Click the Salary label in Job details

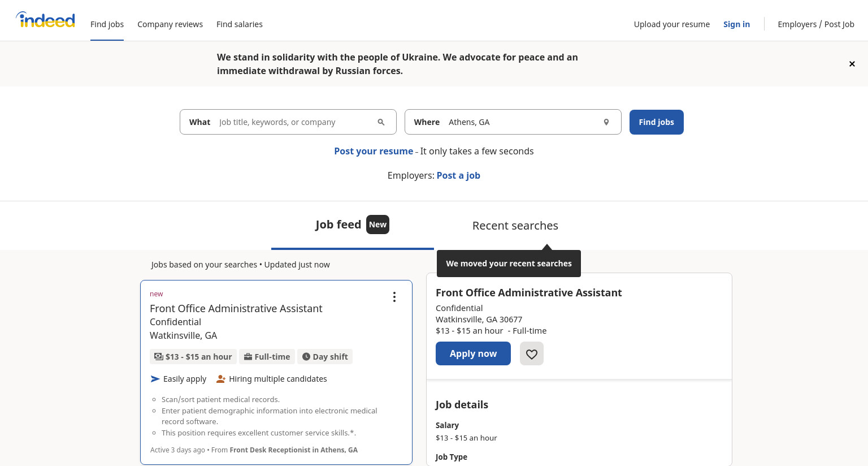point(447,425)
